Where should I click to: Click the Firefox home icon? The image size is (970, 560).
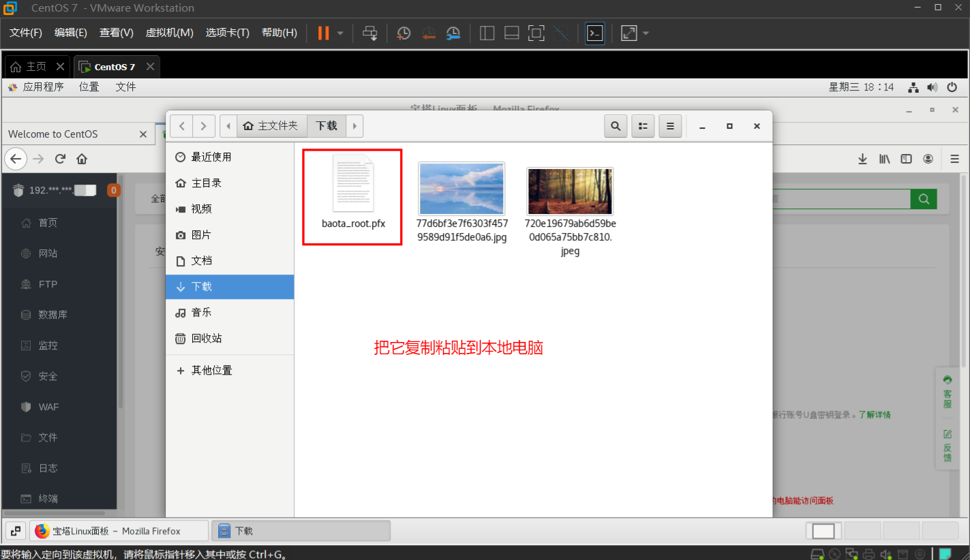(82, 159)
